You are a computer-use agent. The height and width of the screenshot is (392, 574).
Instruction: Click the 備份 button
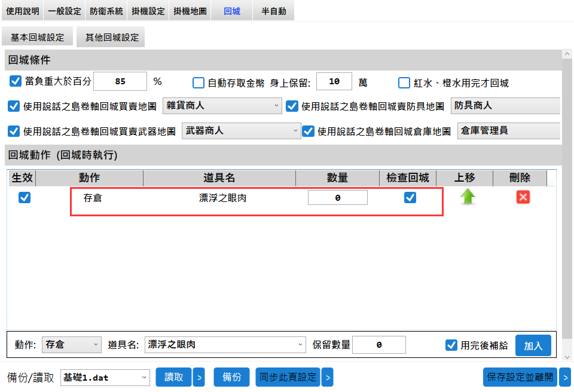[231, 377]
